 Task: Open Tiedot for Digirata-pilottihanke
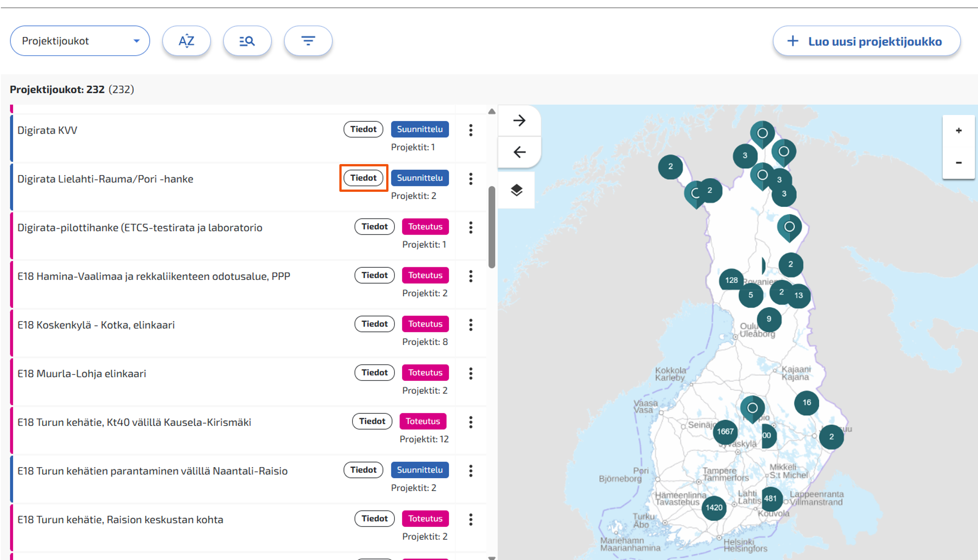point(375,226)
